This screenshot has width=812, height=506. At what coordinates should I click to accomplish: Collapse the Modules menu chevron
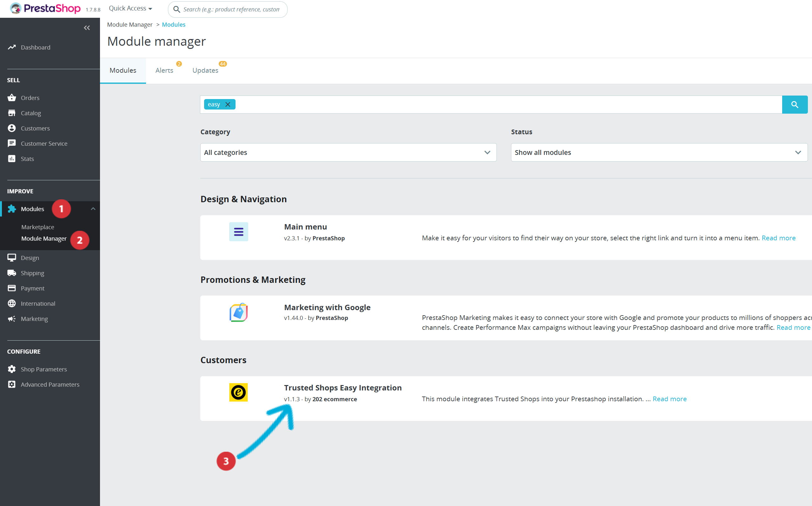(93, 209)
